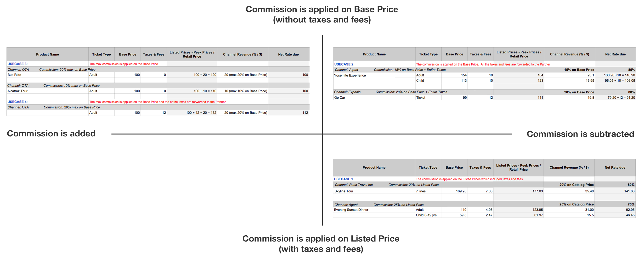Click the Commission is applied on Listed Price heading
Image resolution: width=644 pixels, height=258 pixels.
(x=321, y=244)
